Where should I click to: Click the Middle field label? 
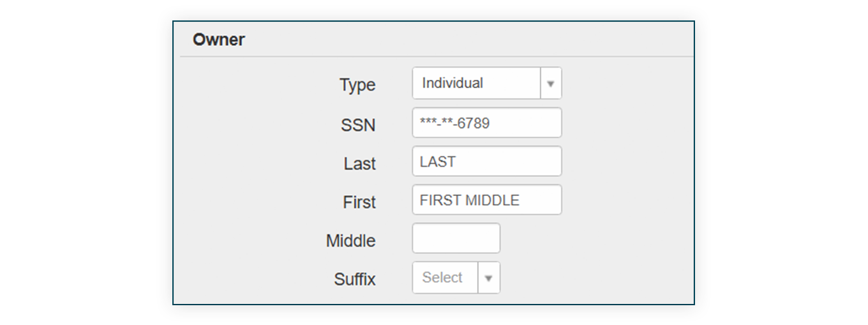click(x=351, y=241)
